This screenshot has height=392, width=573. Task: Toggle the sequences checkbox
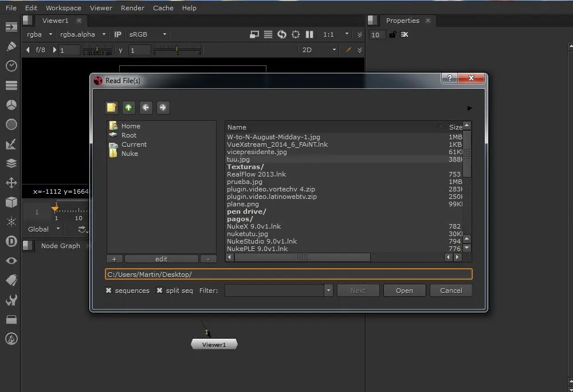pyautogui.click(x=108, y=291)
